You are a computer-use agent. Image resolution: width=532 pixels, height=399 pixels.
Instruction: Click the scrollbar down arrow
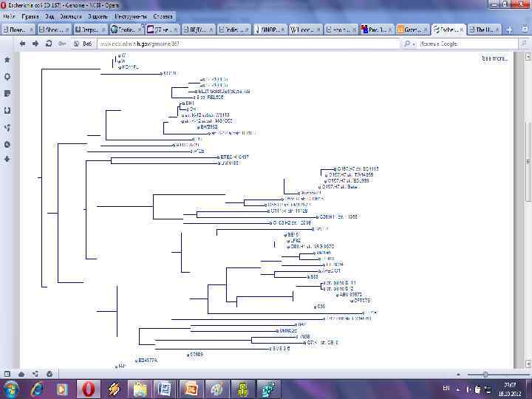528,364
